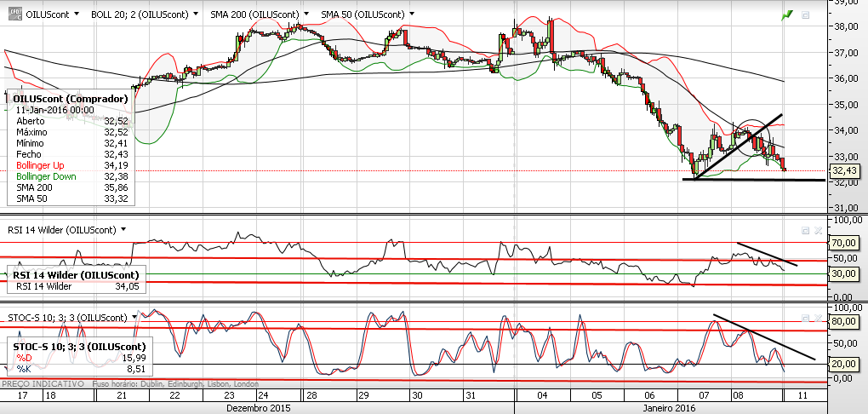Click the 70,00 RSI level label
868x414 pixels.
[x=843, y=243]
